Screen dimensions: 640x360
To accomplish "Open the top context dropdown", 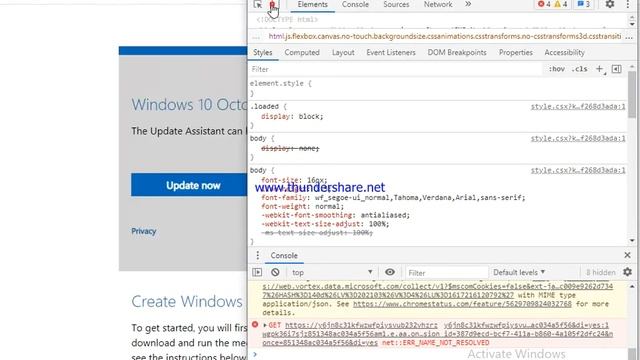I will tap(332, 272).
